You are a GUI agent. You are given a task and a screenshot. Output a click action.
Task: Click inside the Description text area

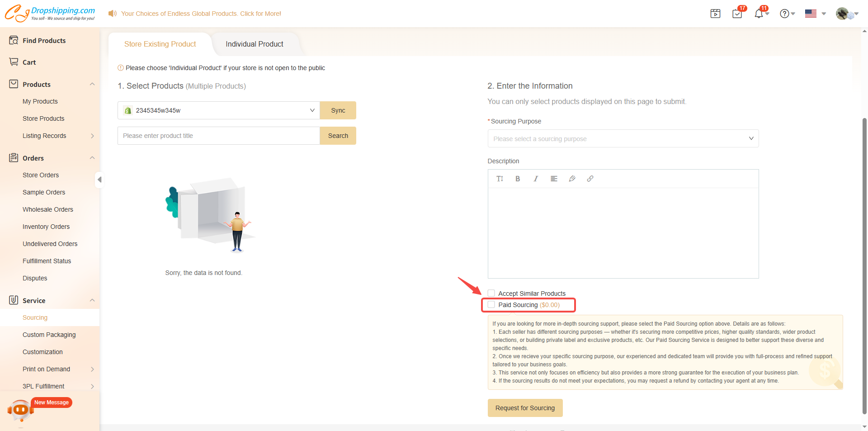[623, 233]
